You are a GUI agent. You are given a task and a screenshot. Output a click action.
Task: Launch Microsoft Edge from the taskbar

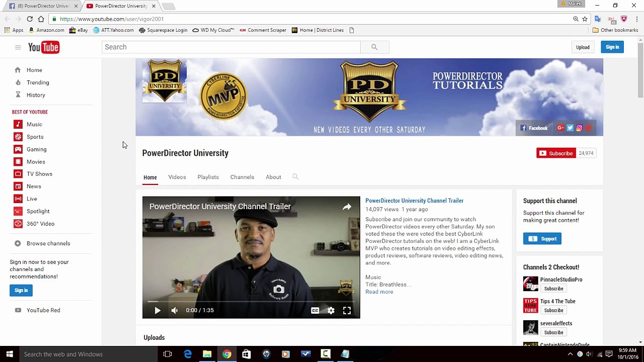[x=188, y=354]
